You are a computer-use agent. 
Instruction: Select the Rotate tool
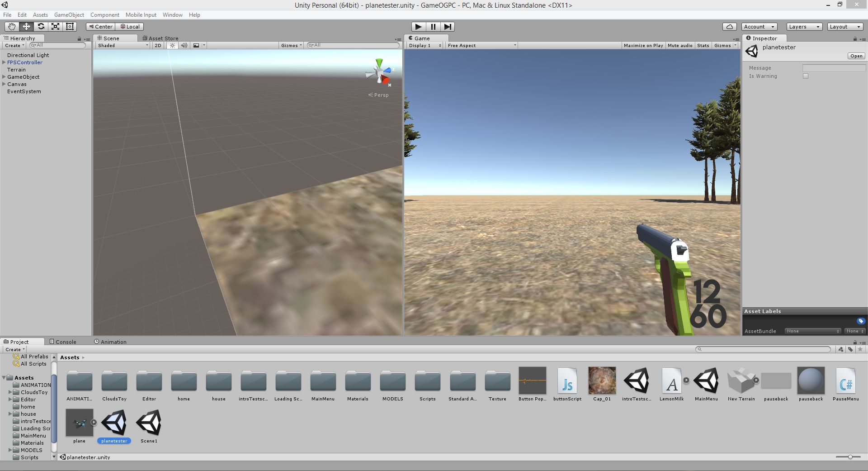[41, 26]
